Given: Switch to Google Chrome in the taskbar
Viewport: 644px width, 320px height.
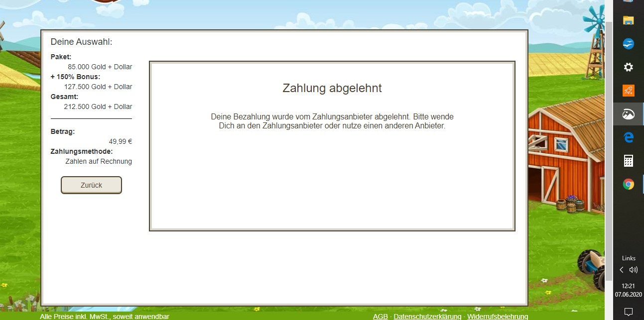Looking at the screenshot, I should (629, 184).
